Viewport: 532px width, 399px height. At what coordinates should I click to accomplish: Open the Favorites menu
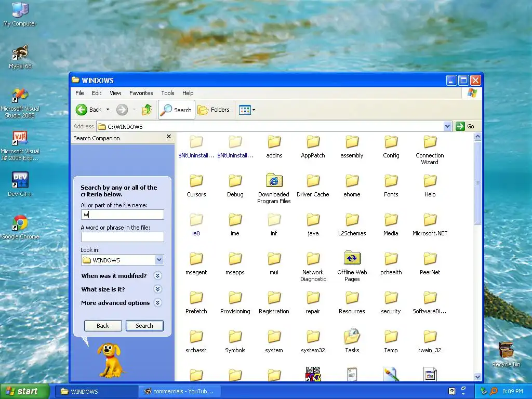[141, 93]
